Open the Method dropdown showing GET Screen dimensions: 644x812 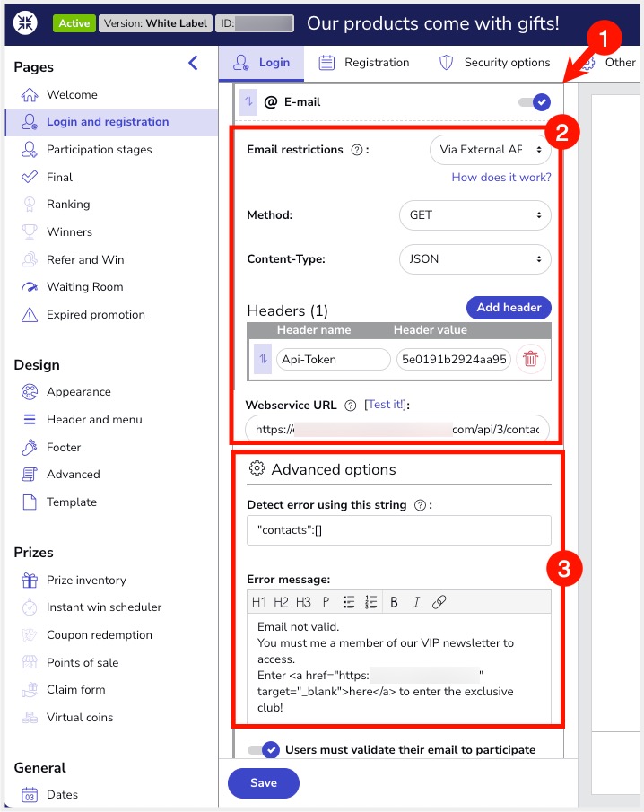pos(474,215)
